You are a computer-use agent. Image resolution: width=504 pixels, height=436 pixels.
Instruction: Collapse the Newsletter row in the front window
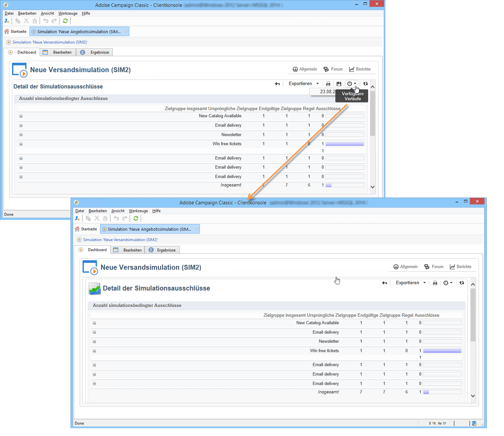click(x=95, y=341)
